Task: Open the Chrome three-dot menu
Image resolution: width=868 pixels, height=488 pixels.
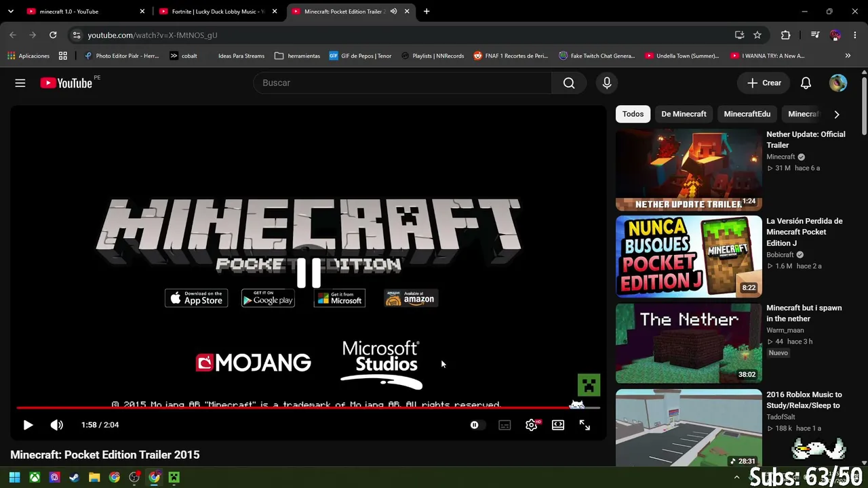Action: click(x=854, y=35)
